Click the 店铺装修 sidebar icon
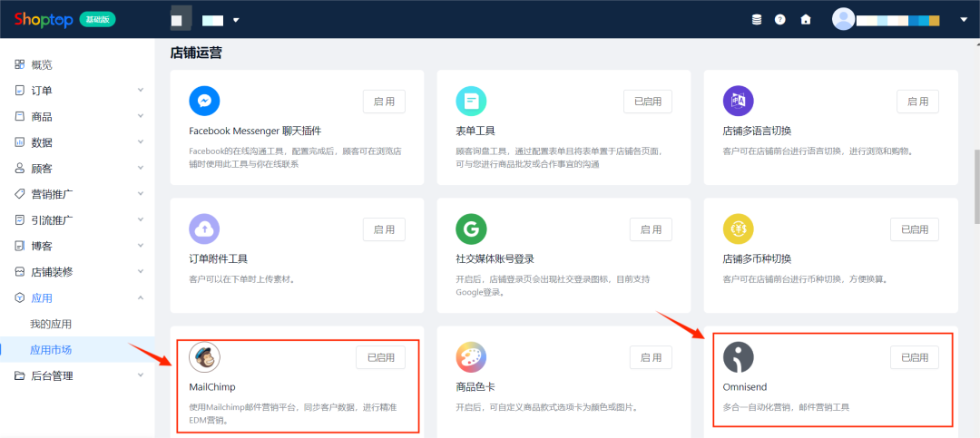The height and width of the screenshot is (438, 980). (x=19, y=272)
